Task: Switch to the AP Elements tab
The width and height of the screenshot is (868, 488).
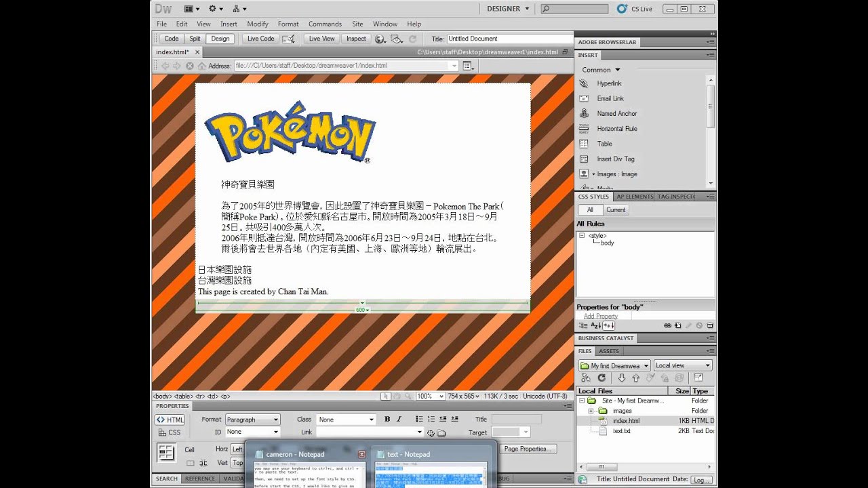Action: pyautogui.click(x=635, y=197)
